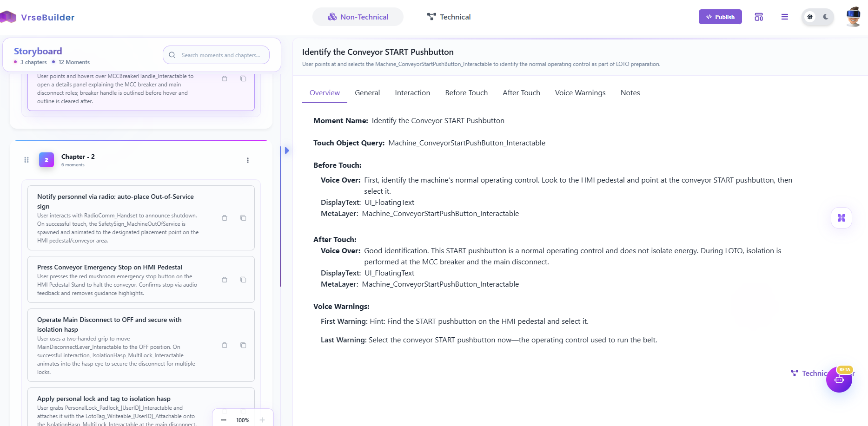Open the Before Touch tab
This screenshot has height=426, width=868.
466,93
